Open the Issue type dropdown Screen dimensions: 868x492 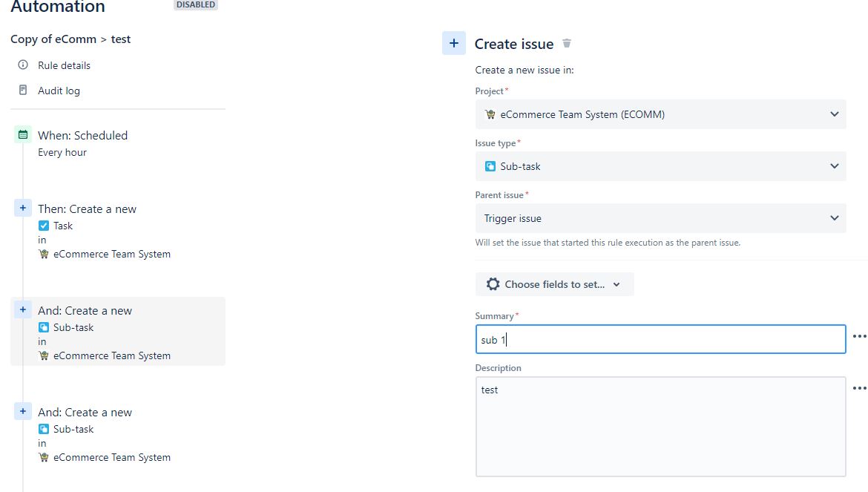[835, 166]
